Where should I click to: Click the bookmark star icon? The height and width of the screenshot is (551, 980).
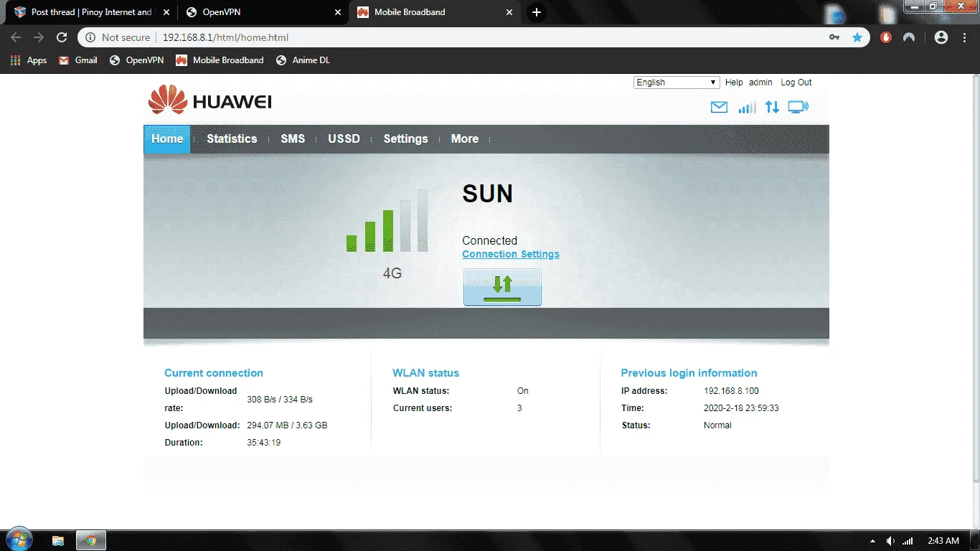(x=857, y=37)
